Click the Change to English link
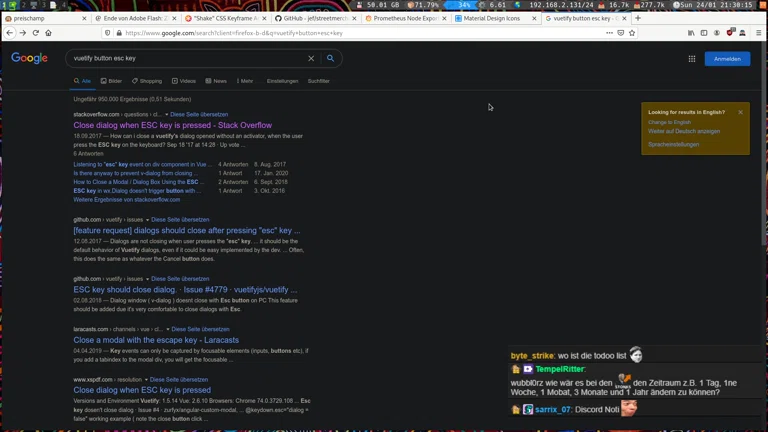The height and width of the screenshot is (432, 768). [x=669, y=122]
